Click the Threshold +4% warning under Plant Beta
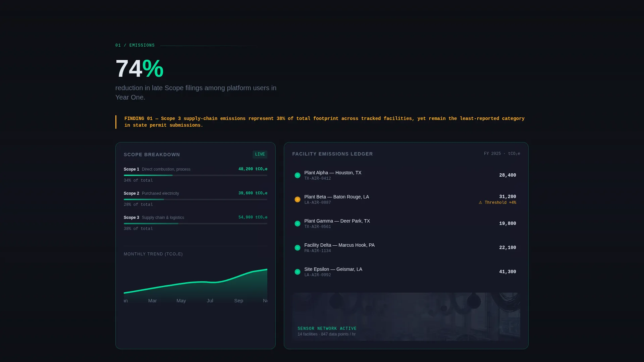Image resolution: width=644 pixels, height=362 pixels. [497, 202]
